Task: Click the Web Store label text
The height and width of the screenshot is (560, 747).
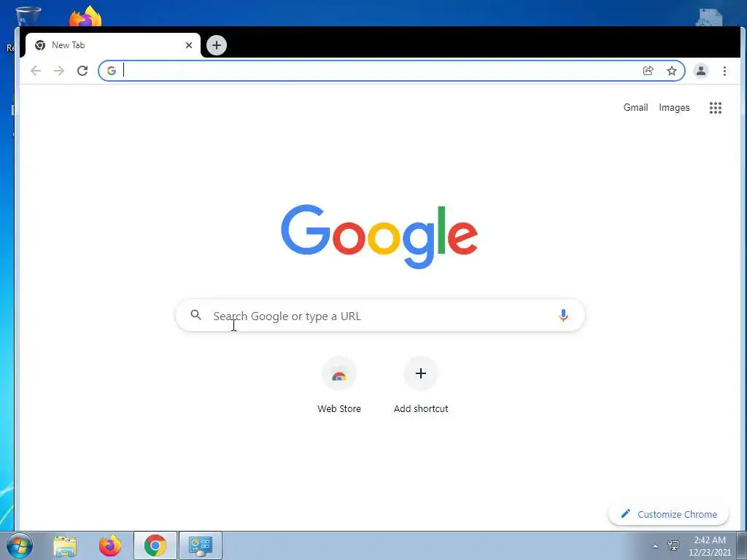Action: tap(339, 408)
